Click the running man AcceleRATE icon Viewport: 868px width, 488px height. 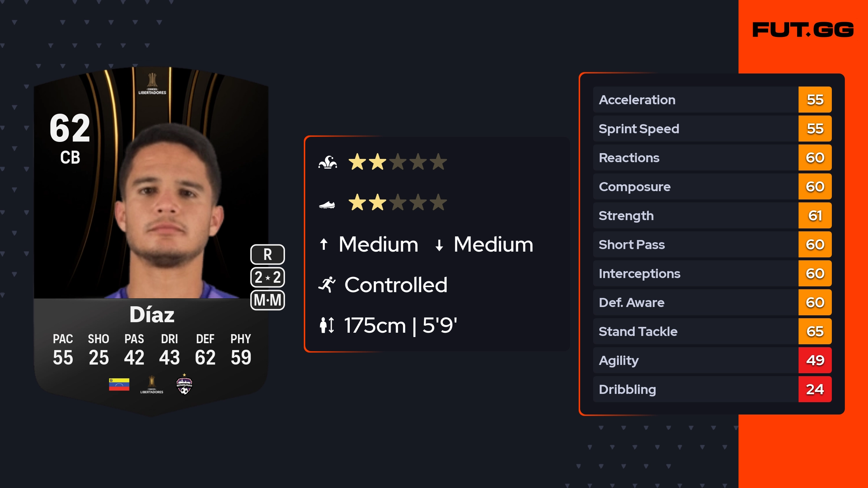327,285
